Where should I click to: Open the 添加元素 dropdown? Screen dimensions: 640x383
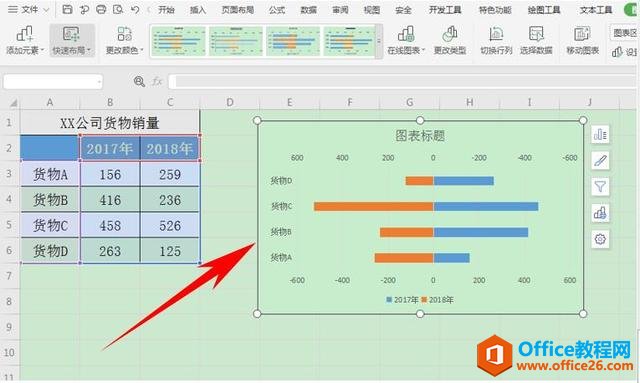(x=24, y=40)
